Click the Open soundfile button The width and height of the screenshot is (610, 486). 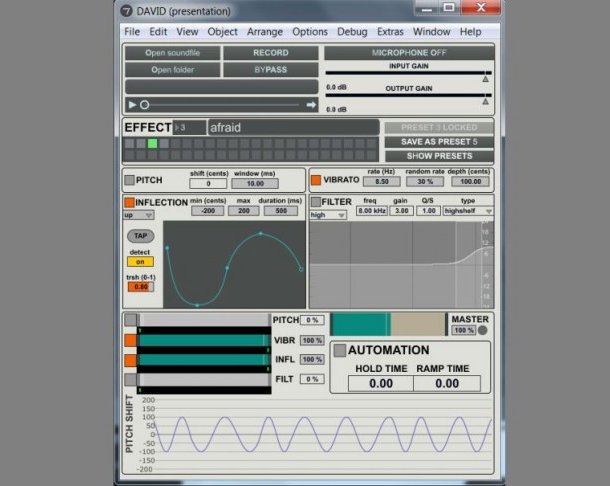(x=172, y=53)
